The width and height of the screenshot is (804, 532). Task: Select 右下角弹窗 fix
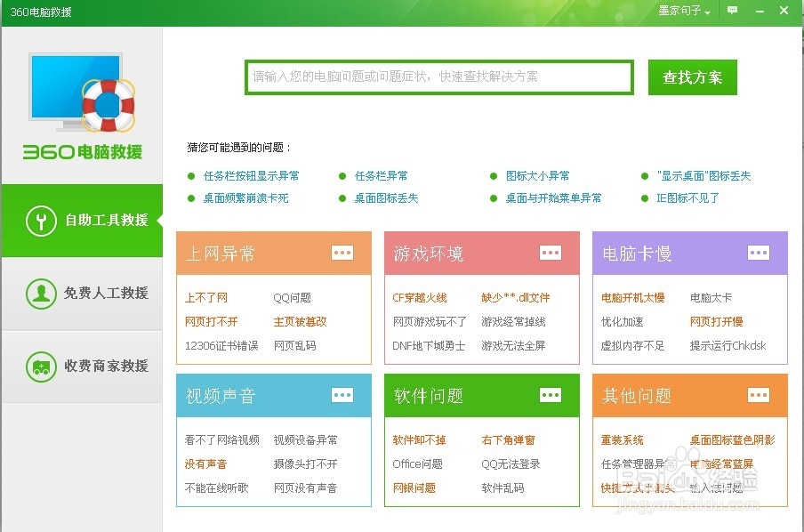pyautogui.click(x=508, y=439)
